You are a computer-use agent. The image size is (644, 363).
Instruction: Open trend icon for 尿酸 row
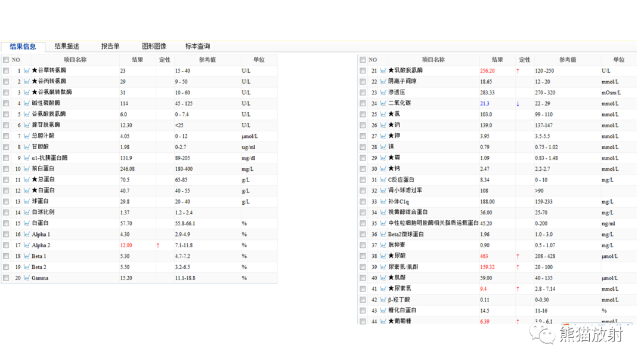click(x=383, y=256)
